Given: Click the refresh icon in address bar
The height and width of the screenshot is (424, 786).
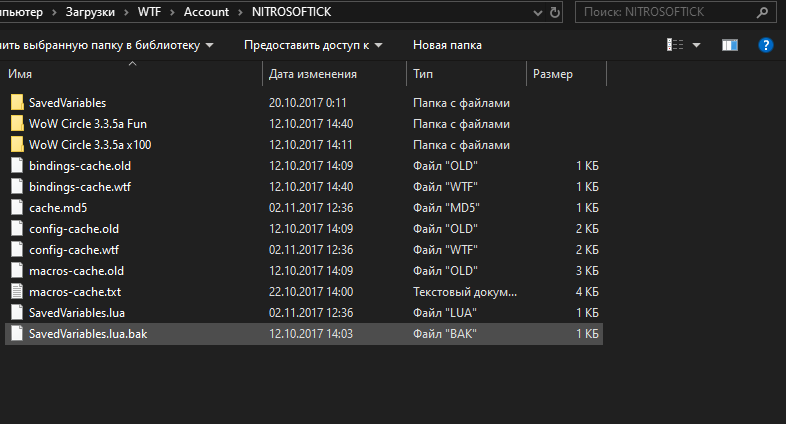Looking at the screenshot, I should pos(556,12).
